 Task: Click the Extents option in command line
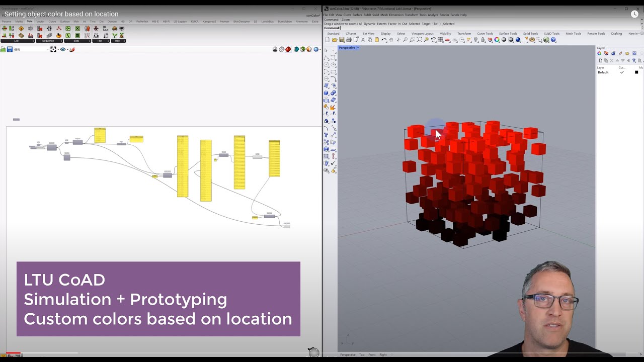382,24
